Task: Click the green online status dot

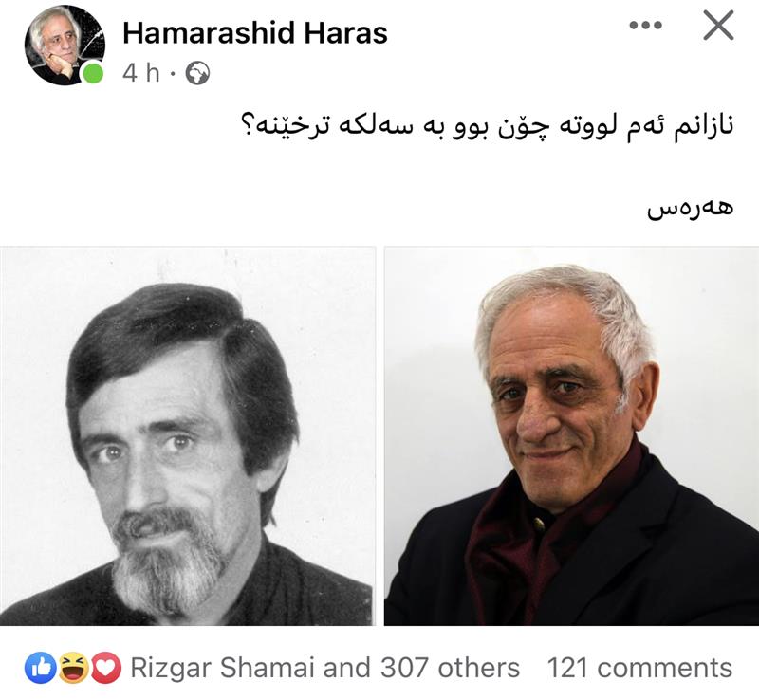Action: coord(93,74)
